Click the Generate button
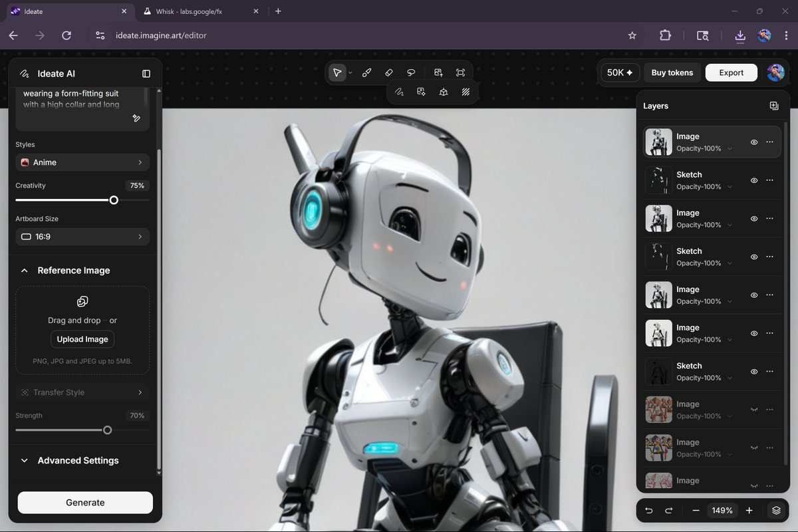 [x=84, y=502]
